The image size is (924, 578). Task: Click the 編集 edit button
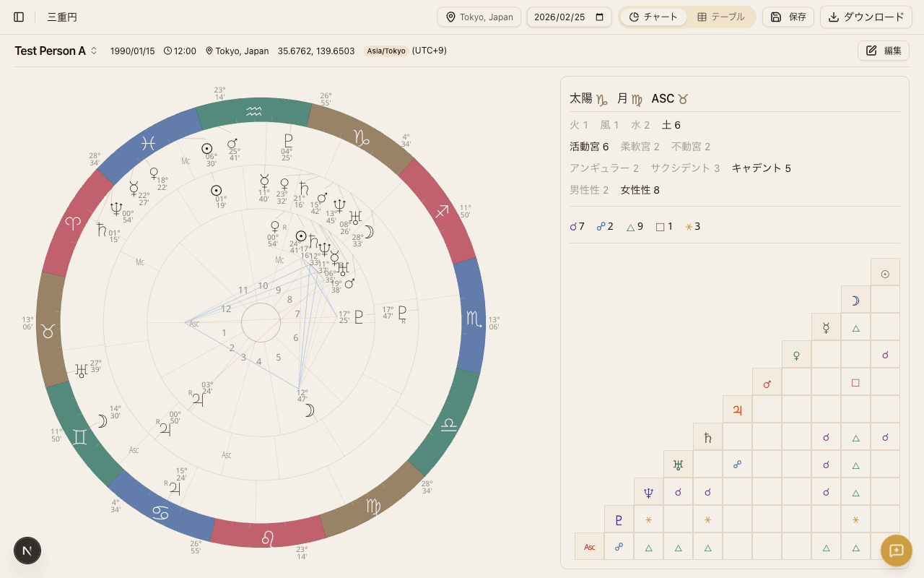pos(883,51)
